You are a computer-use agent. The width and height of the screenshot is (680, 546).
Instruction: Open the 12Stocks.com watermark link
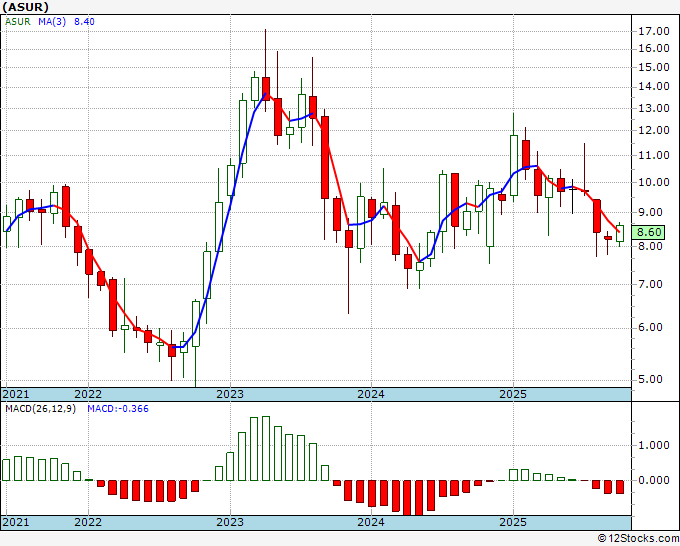tap(636, 538)
